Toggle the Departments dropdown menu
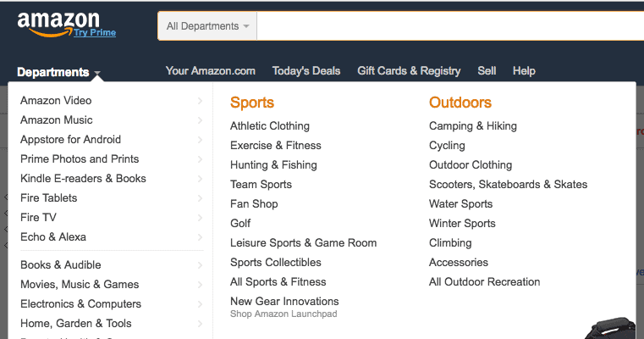 click(58, 72)
